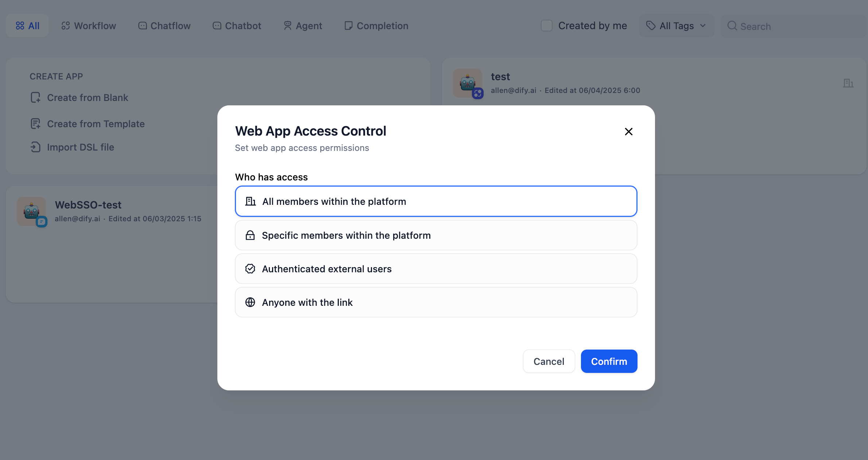Switch to the Workflow tab

pyautogui.click(x=89, y=26)
